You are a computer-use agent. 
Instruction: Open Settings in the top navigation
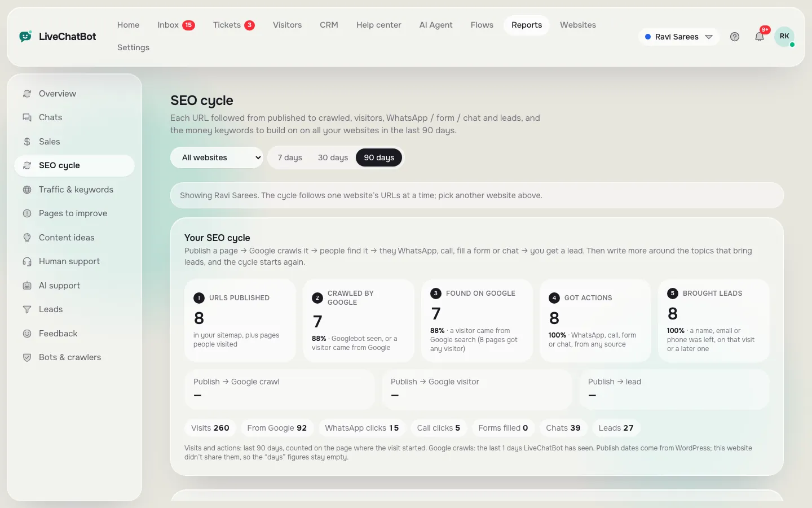pos(133,47)
